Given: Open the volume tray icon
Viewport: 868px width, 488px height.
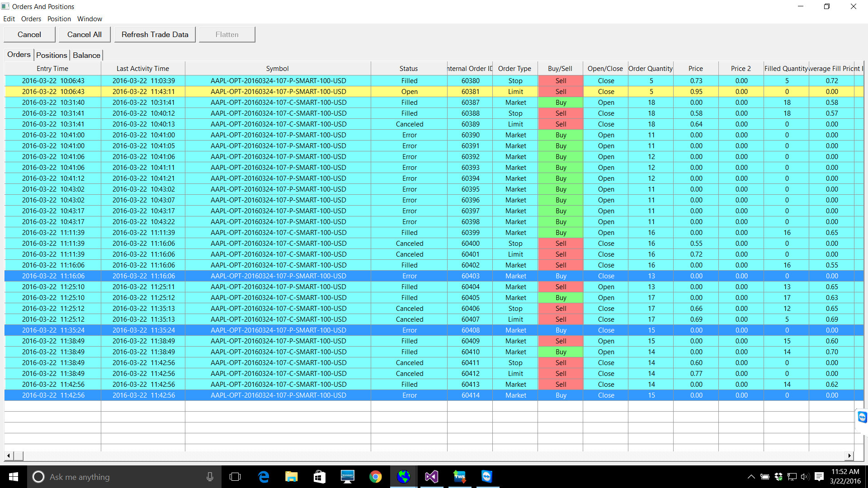Looking at the screenshot, I should point(805,477).
